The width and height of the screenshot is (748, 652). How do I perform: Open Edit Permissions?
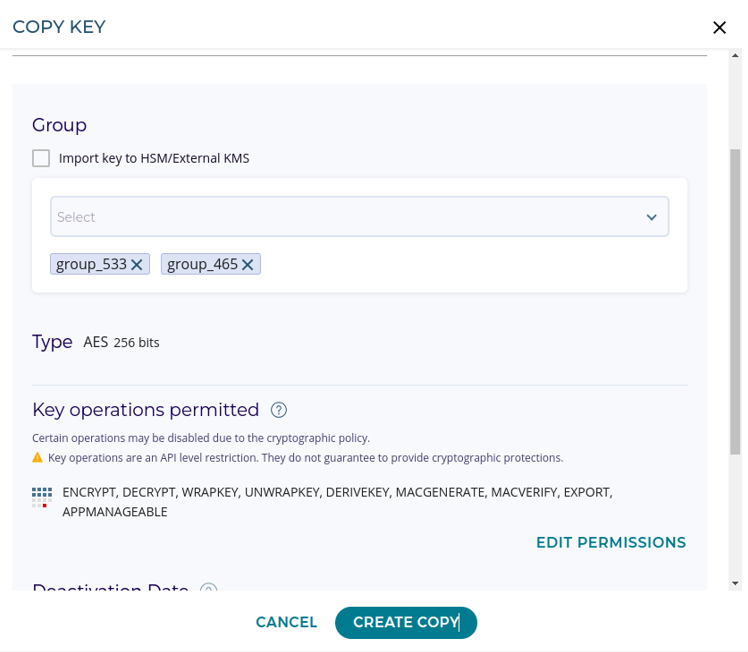point(610,542)
